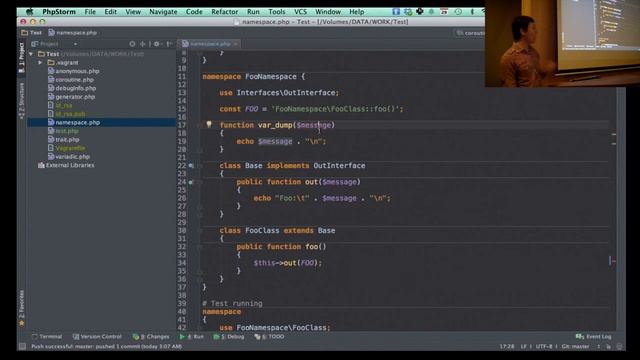
Task: Open the Help menu
Action: [x=357, y=12]
